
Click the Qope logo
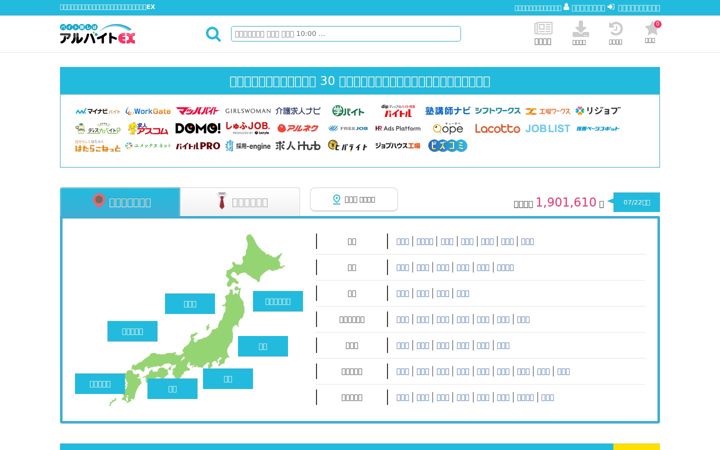coord(448,129)
